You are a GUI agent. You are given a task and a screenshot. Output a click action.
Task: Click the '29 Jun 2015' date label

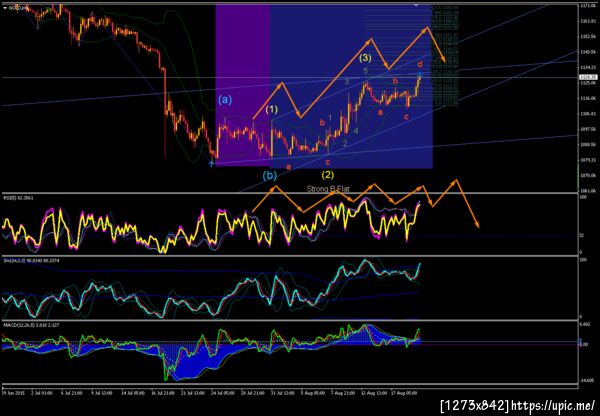coord(11,393)
